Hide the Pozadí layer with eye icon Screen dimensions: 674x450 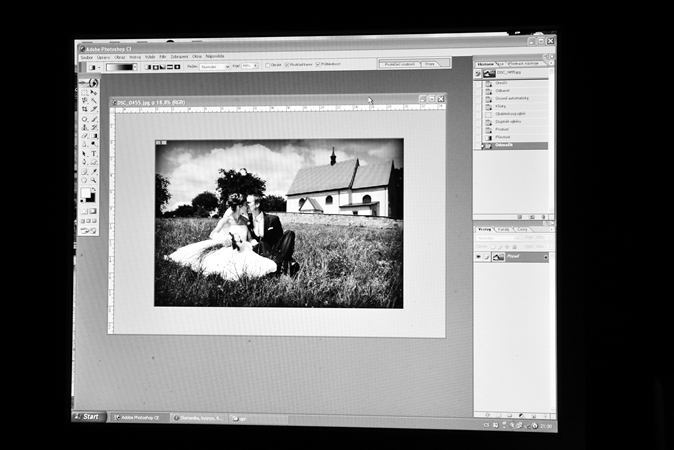(478, 257)
